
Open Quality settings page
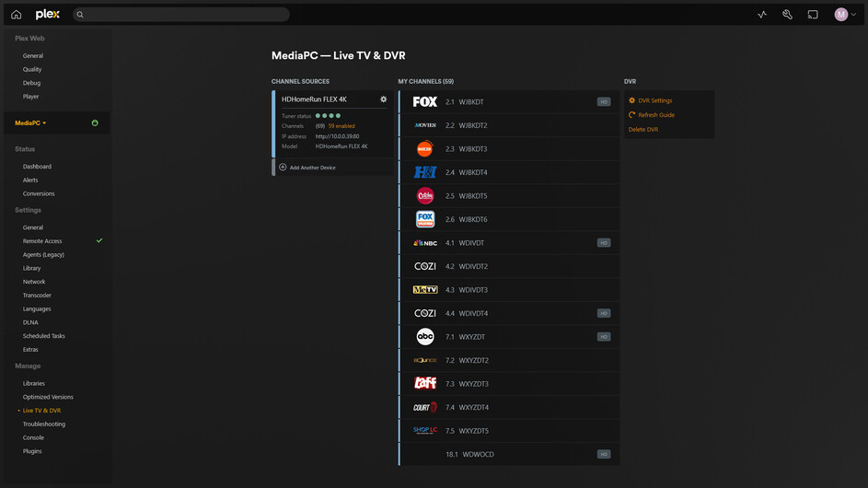pyautogui.click(x=32, y=69)
